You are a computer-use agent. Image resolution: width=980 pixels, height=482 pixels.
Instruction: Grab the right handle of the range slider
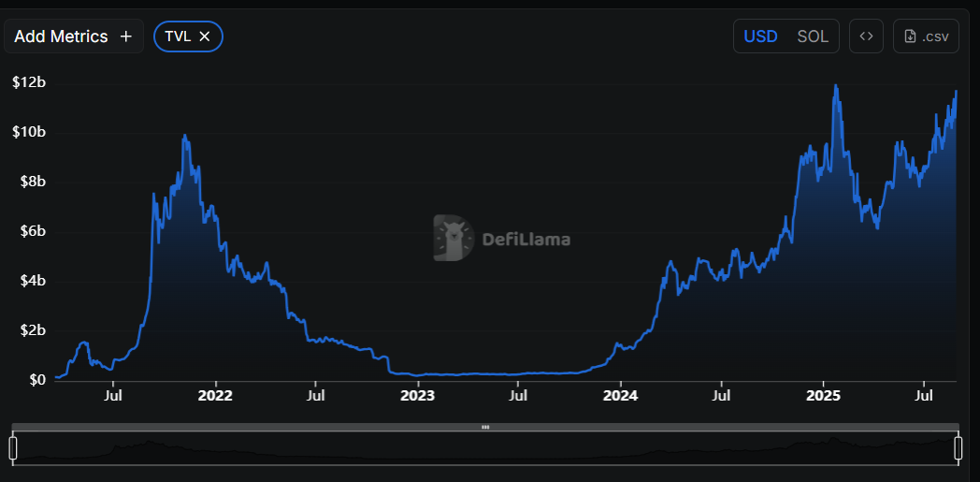click(958, 448)
